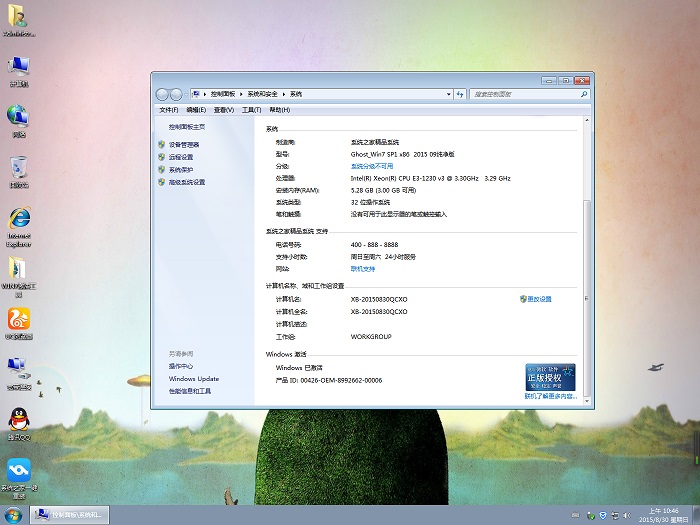Launch the QQ penguin desktop icon

pos(19,425)
